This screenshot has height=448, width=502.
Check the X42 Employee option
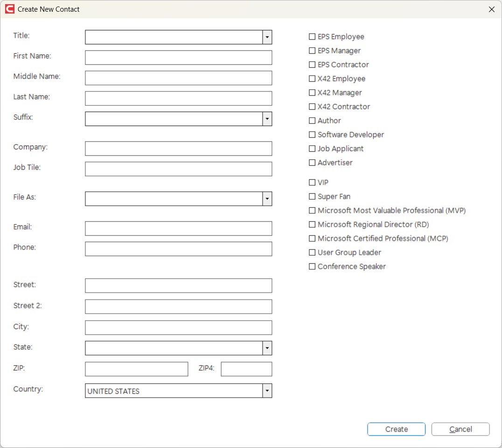[x=312, y=78]
